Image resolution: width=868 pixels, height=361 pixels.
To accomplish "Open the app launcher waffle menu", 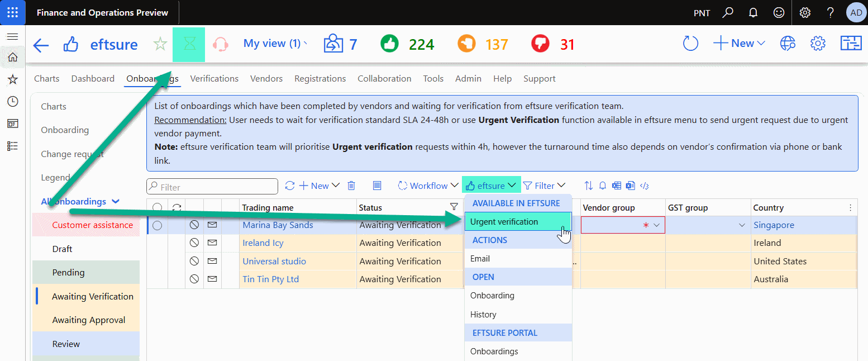I will tap(12, 12).
